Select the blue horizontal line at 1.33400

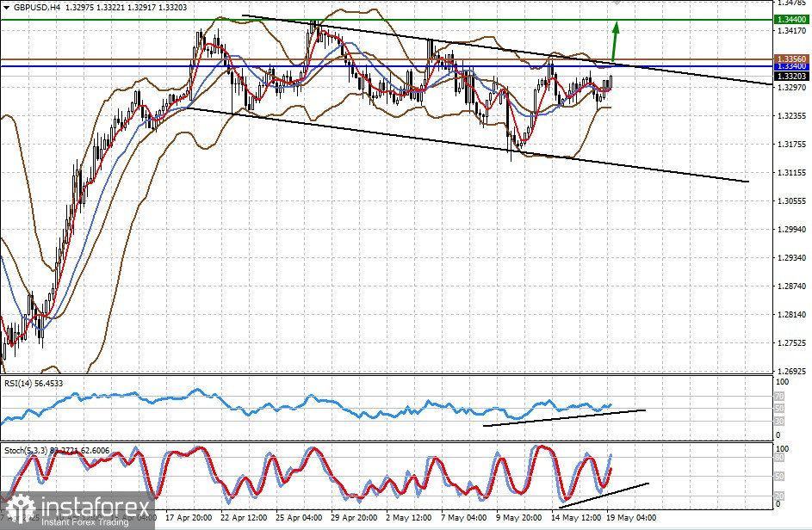387,66
